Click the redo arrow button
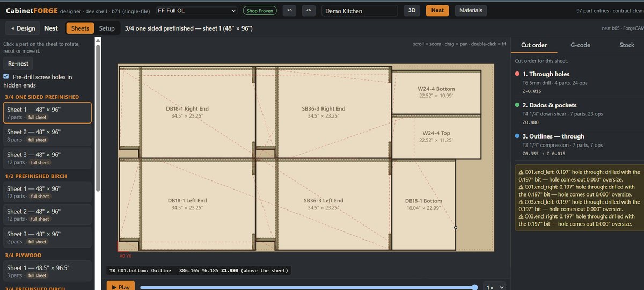 309,10
